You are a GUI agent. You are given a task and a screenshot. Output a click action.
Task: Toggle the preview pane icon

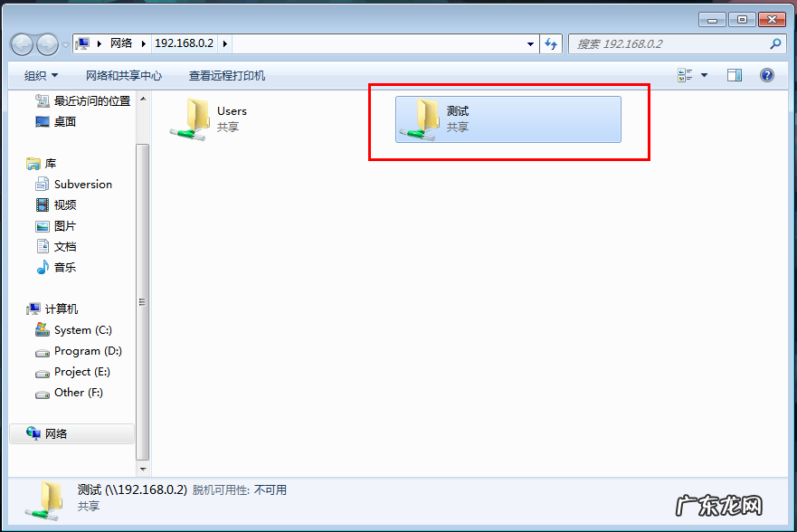point(735,75)
